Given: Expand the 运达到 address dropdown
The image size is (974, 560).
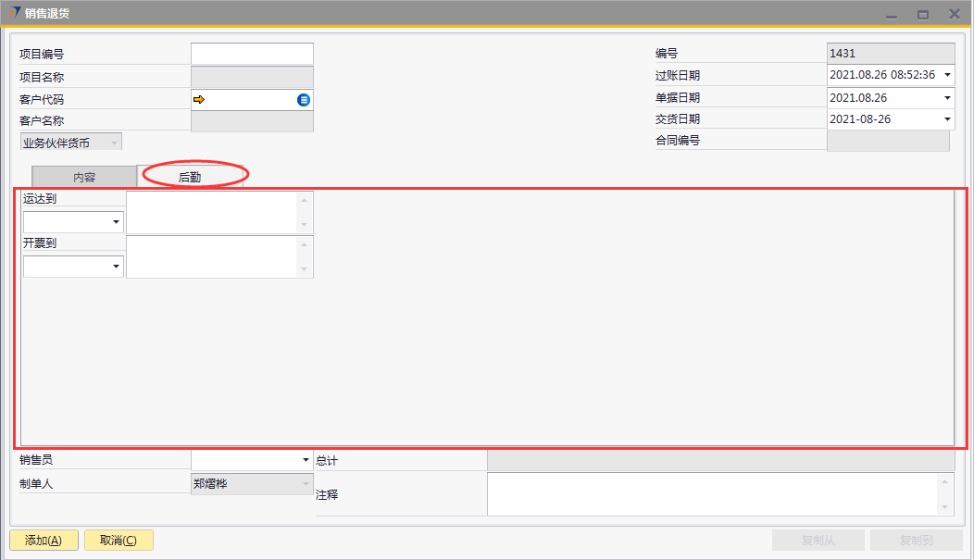Looking at the screenshot, I should point(117,222).
